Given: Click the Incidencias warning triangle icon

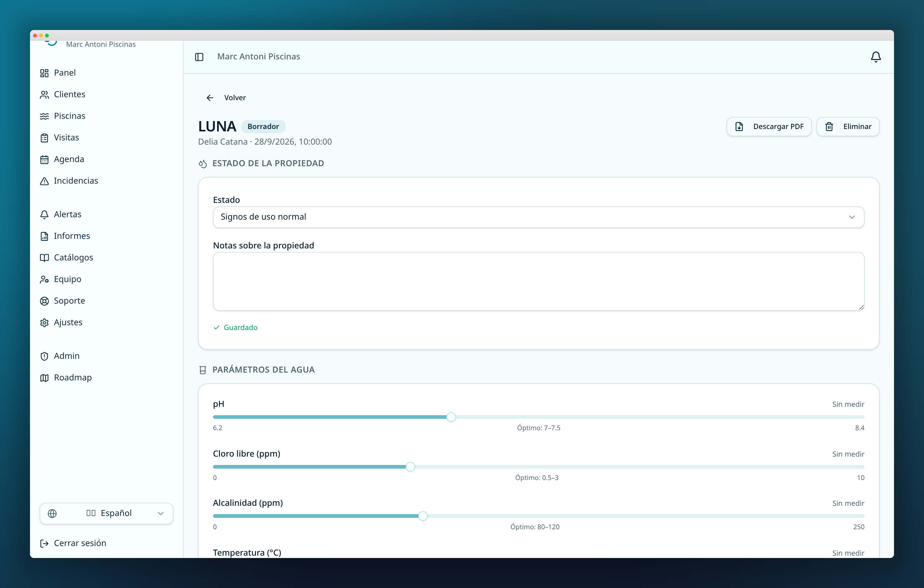Looking at the screenshot, I should pos(44,181).
